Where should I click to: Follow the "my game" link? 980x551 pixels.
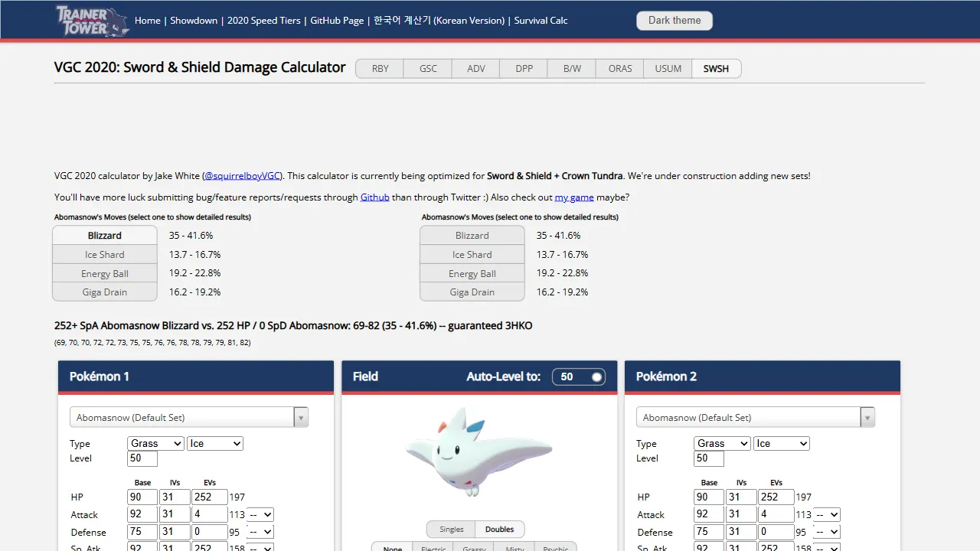pos(574,197)
